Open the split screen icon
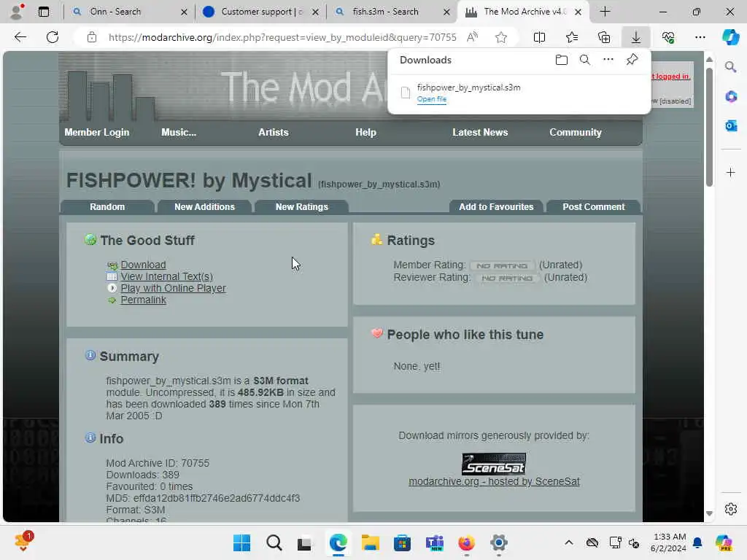Screen dimensions: 747x560 (x=539, y=37)
